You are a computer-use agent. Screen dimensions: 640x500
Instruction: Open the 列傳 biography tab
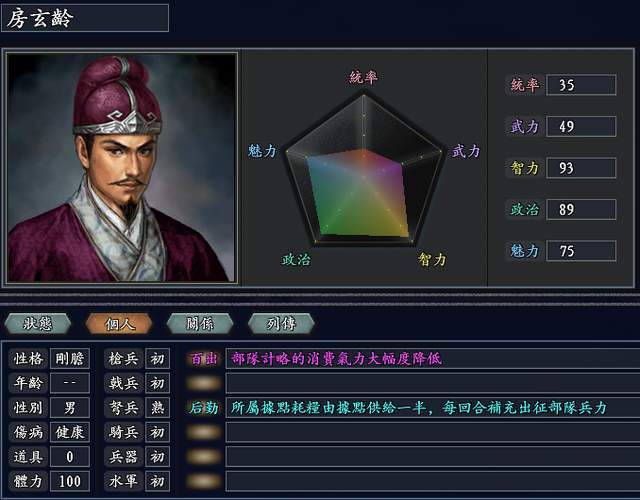(x=280, y=323)
